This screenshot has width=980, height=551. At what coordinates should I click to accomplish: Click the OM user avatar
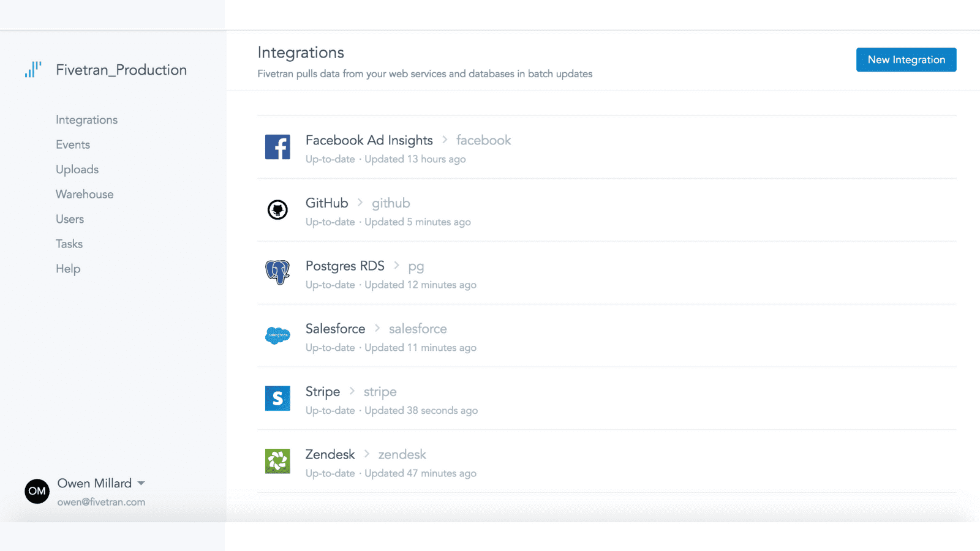point(37,491)
